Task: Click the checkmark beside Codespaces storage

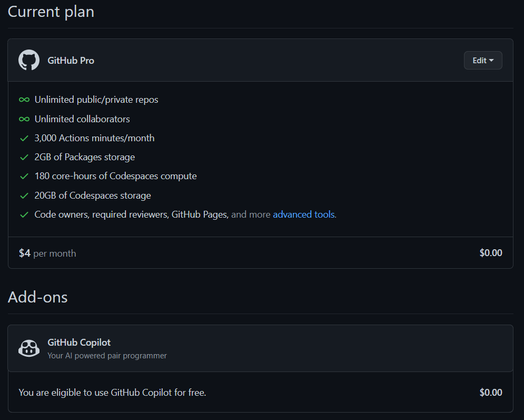Action: pos(24,195)
